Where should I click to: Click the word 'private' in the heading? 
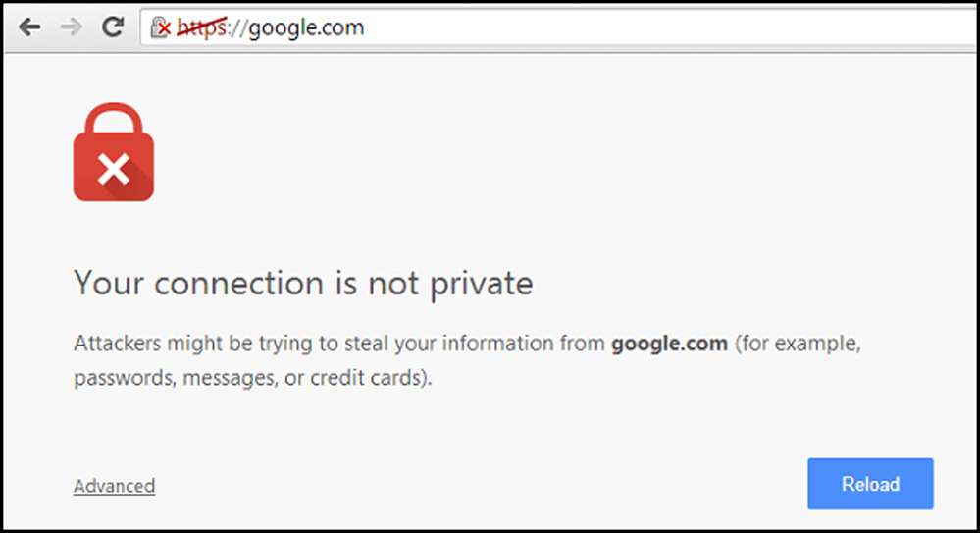click(x=482, y=285)
